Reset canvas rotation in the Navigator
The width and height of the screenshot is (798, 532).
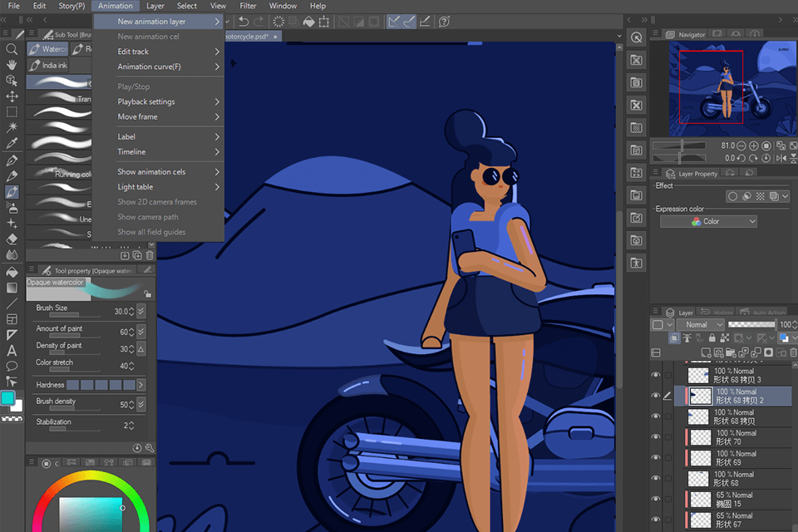coord(766,158)
